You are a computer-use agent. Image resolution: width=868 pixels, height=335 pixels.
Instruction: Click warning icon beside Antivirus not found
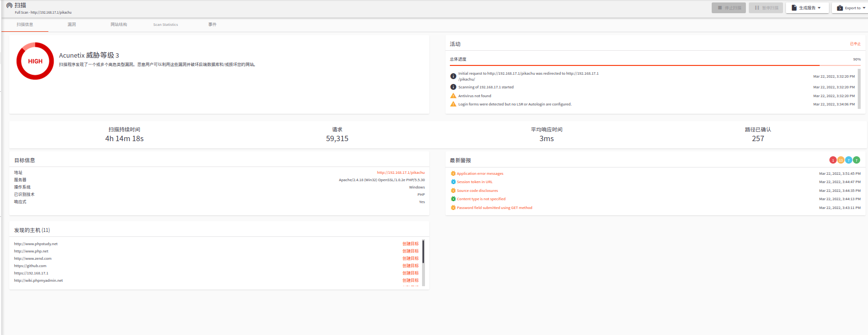click(x=453, y=96)
